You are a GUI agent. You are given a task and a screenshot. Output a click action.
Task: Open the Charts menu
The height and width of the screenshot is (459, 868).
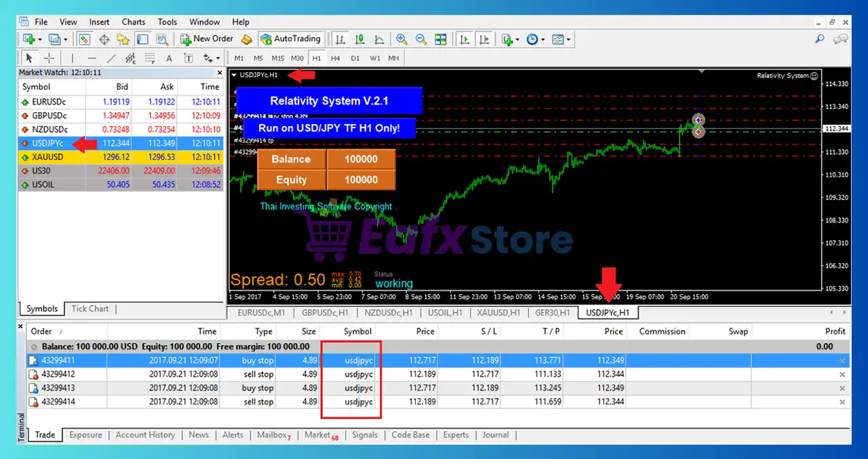pyautogui.click(x=133, y=21)
